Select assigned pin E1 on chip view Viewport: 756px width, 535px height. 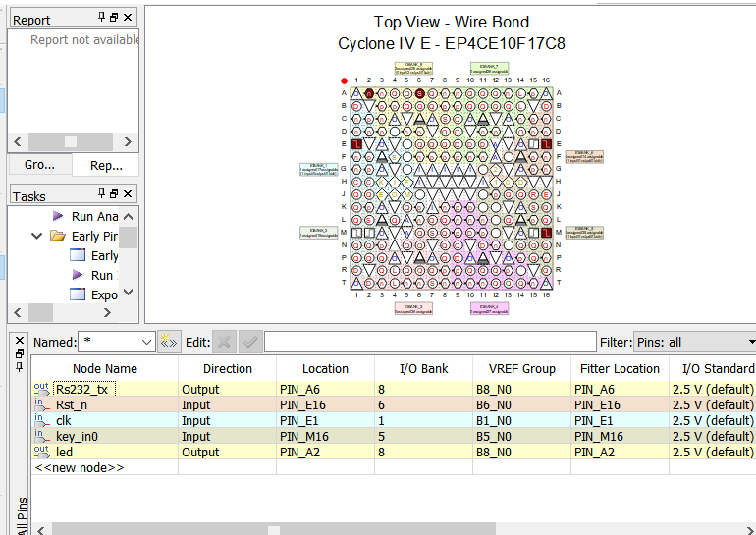356,143
